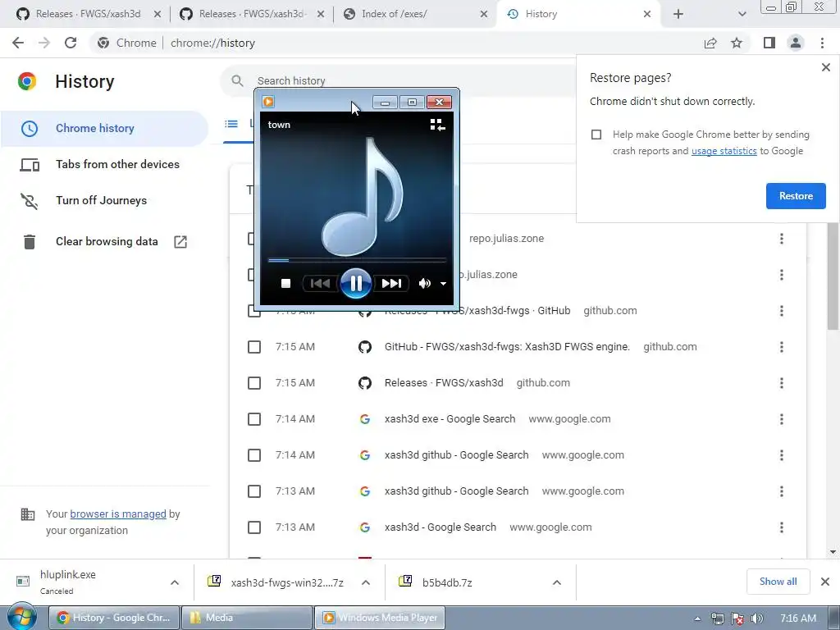Open Clear browsing data
Viewport: 840px width, 630px height.
104,242
